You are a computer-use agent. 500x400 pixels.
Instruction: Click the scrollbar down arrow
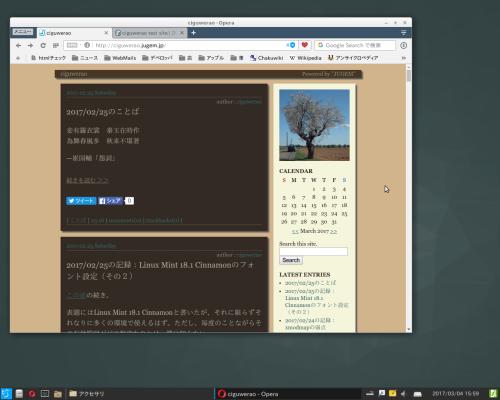coord(409,329)
